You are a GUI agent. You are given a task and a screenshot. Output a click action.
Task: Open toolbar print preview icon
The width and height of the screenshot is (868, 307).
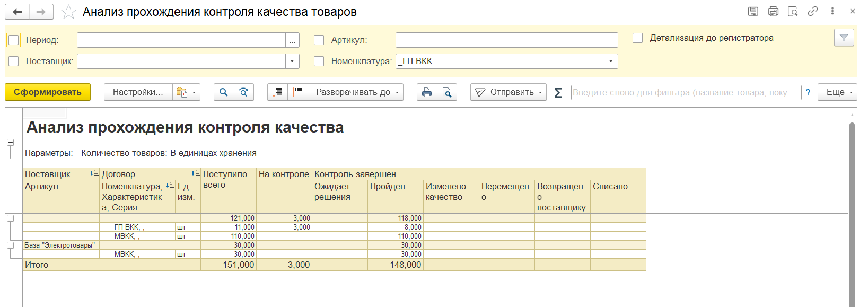(x=447, y=92)
